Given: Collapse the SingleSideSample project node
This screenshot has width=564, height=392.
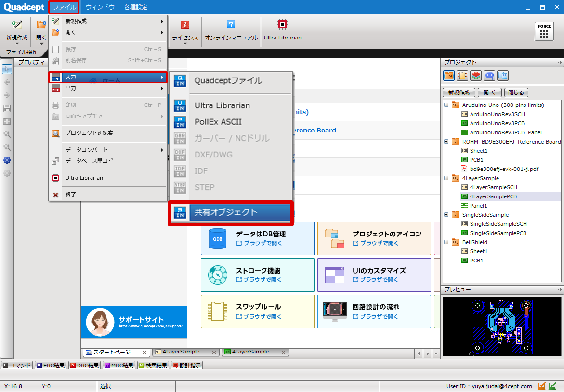Looking at the screenshot, I should [446, 215].
